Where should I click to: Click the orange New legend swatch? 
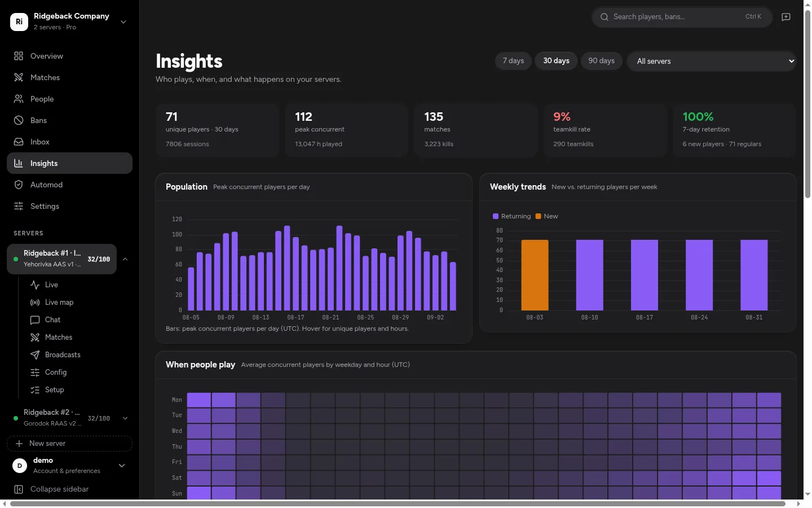click(x=539, y=216)
